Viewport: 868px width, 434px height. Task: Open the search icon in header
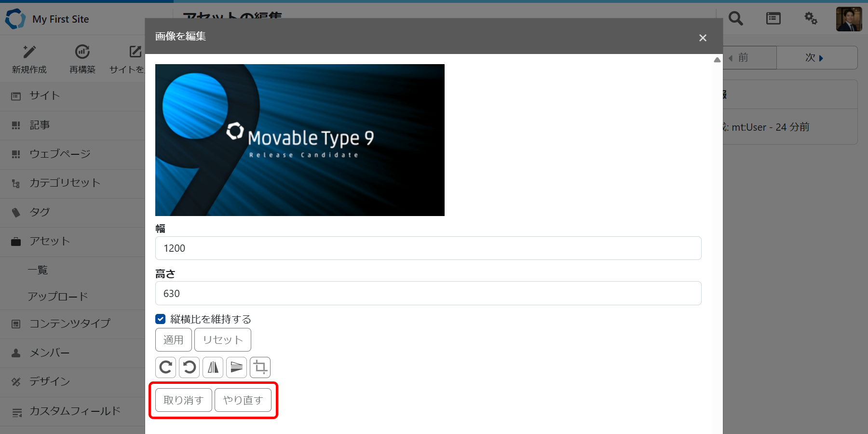click(735, 19)
